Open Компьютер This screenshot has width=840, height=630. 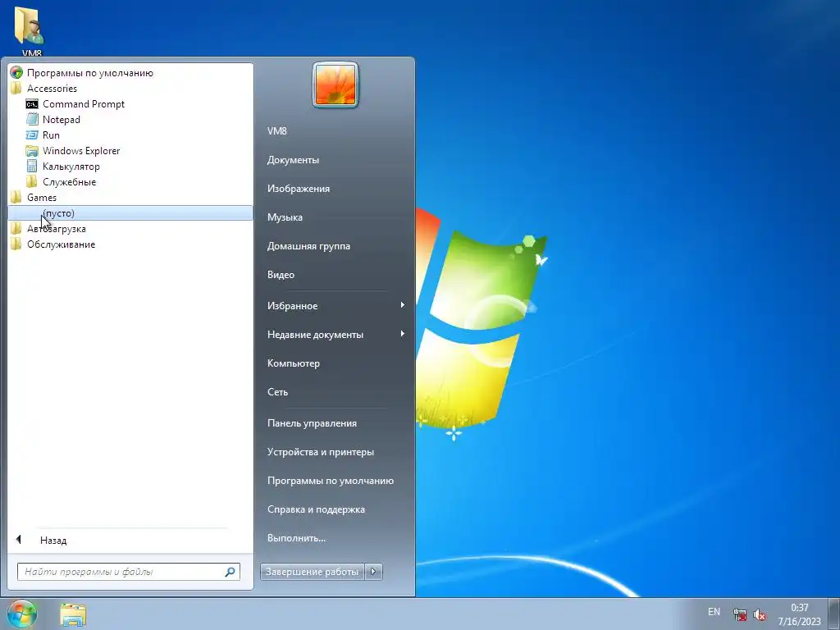pos(293,363)
